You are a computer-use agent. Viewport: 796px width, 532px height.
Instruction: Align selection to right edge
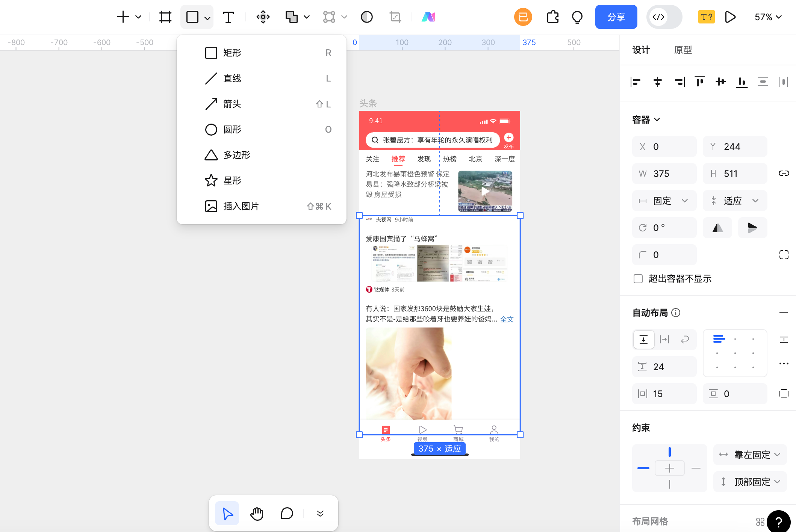pos(679,82)
